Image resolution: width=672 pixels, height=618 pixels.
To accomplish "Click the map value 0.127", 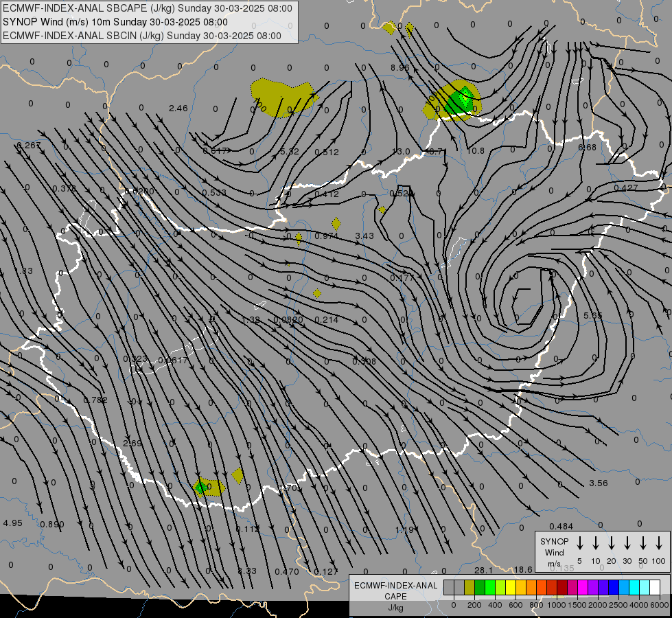I will 326,571.
